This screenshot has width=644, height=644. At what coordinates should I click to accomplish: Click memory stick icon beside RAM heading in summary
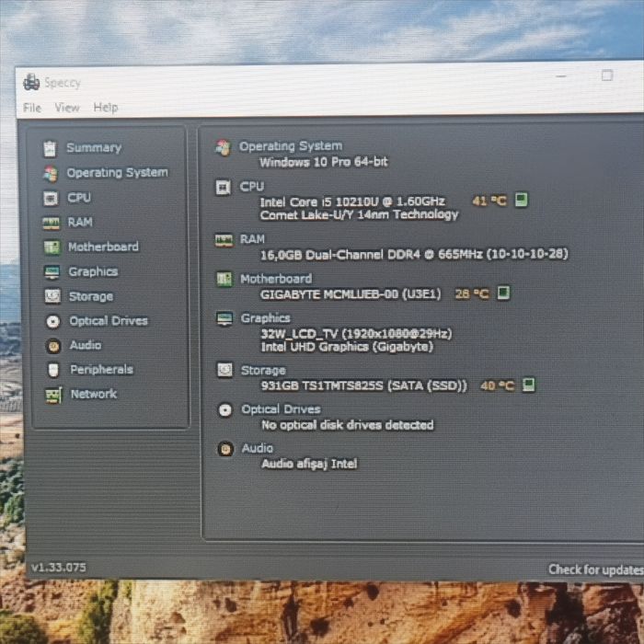(224, 240)
